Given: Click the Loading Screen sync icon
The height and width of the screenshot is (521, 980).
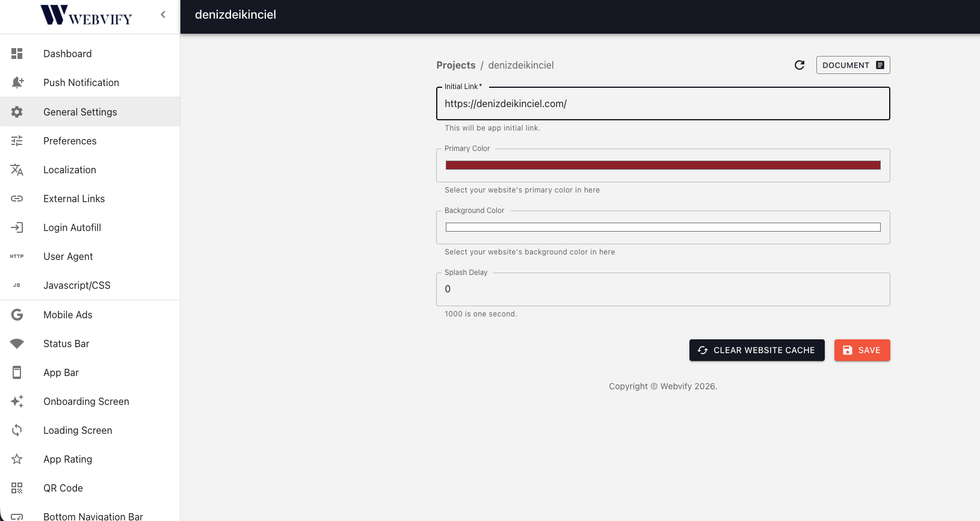Looking at the screenshot, I should click(17, 430).
